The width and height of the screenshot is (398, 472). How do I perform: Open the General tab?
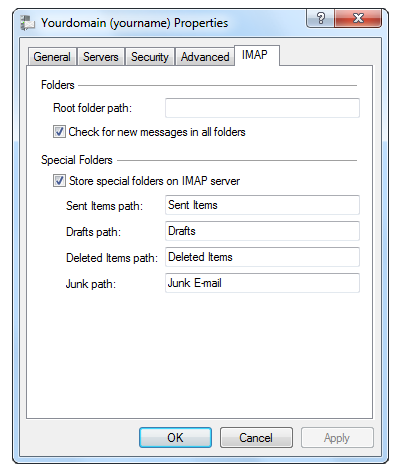pyautogui.click(x=52, y=57)
